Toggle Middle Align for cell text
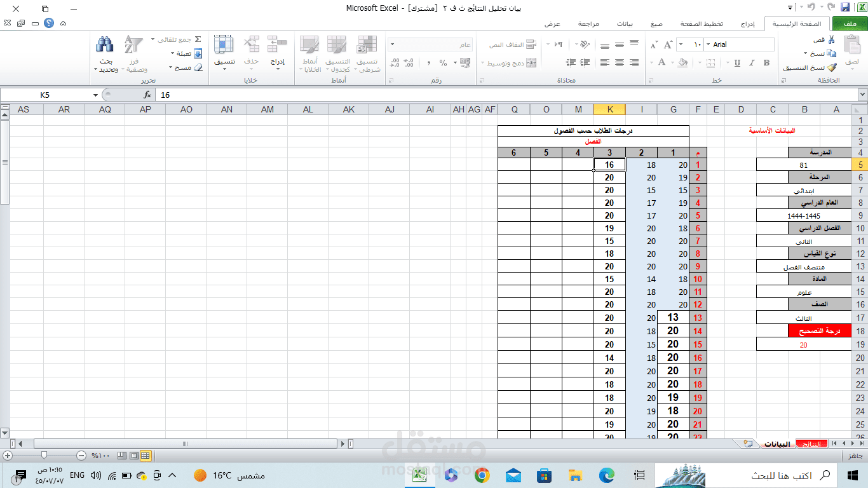868x488 pixels. (619, 44)
